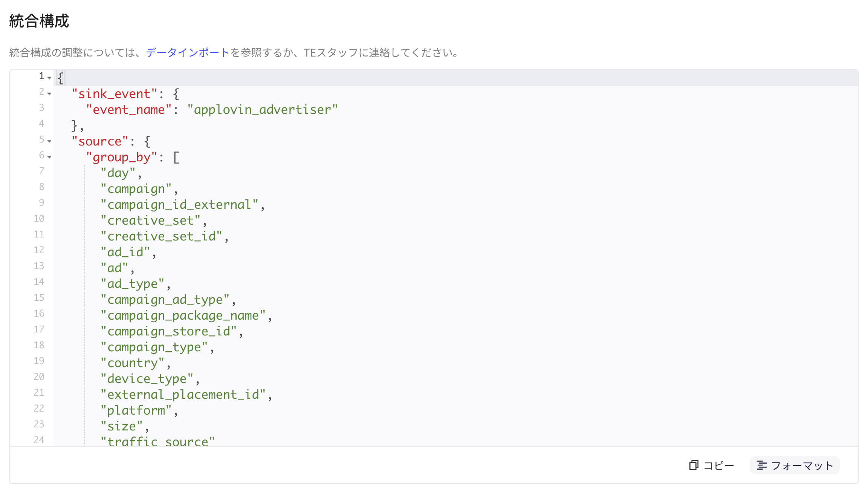
Task: Open the データインポート link
Action: (188, 52)
